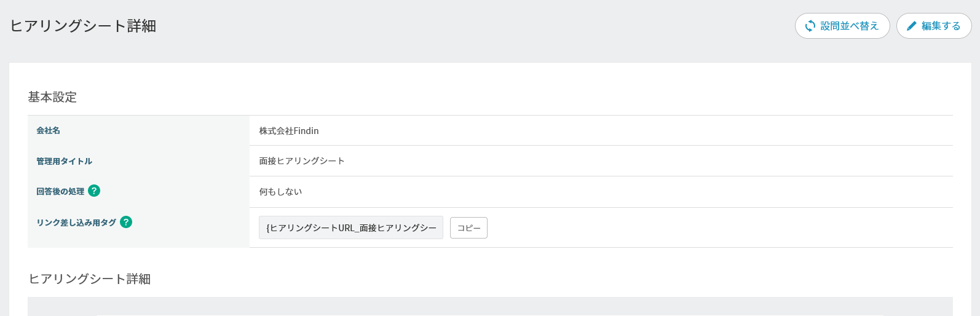Select the 会社名 row label
The height and width of the screenshot is (316, 980).
(x=48, y=130)
